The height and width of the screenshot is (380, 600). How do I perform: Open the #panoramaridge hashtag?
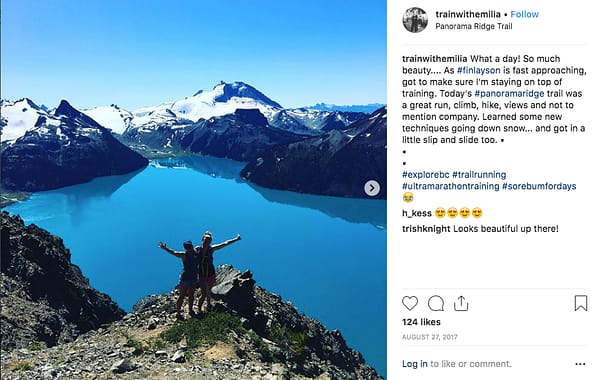coord(509,94)
